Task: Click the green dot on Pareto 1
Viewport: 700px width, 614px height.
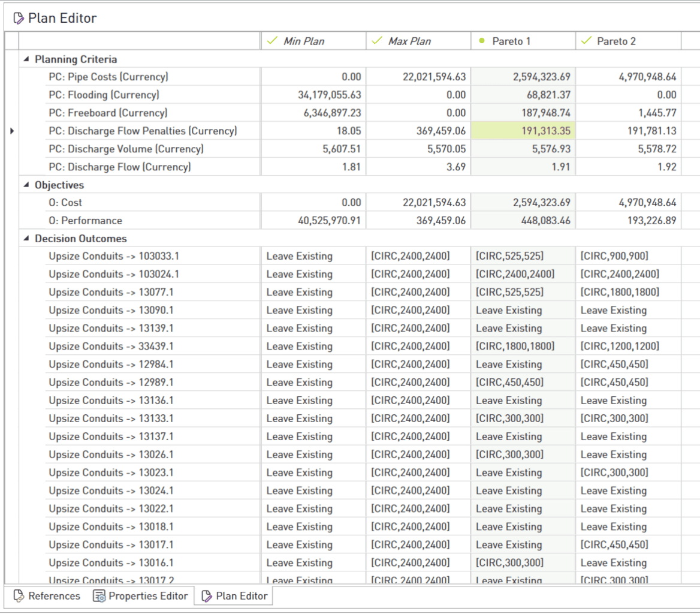Action: click(x=482, y=41)
